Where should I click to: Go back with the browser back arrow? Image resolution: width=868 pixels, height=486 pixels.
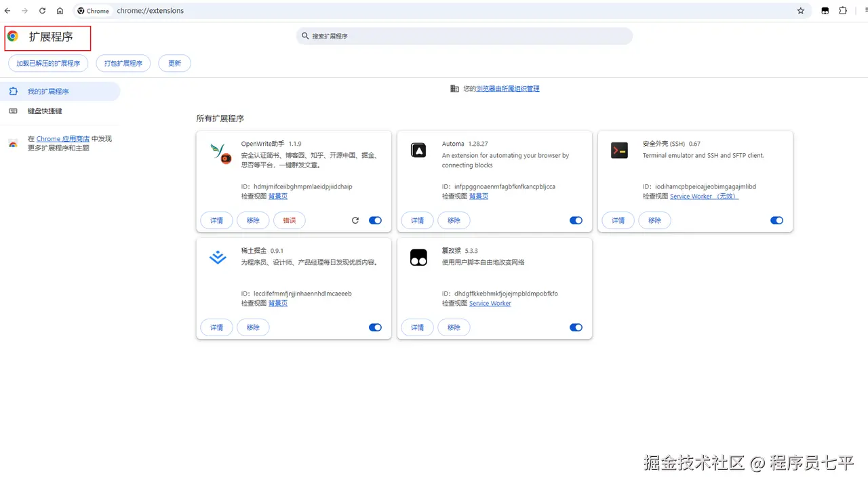point(7,11)
